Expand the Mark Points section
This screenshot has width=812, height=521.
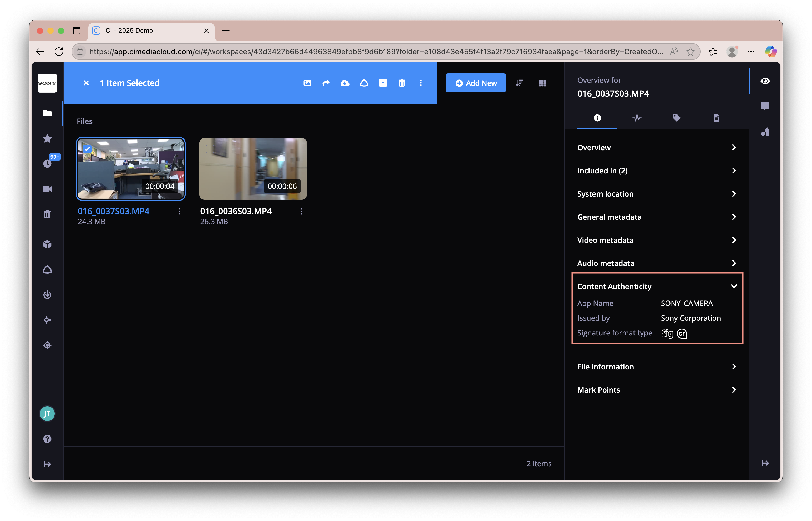pyautogui.click(x=657, y=390)
